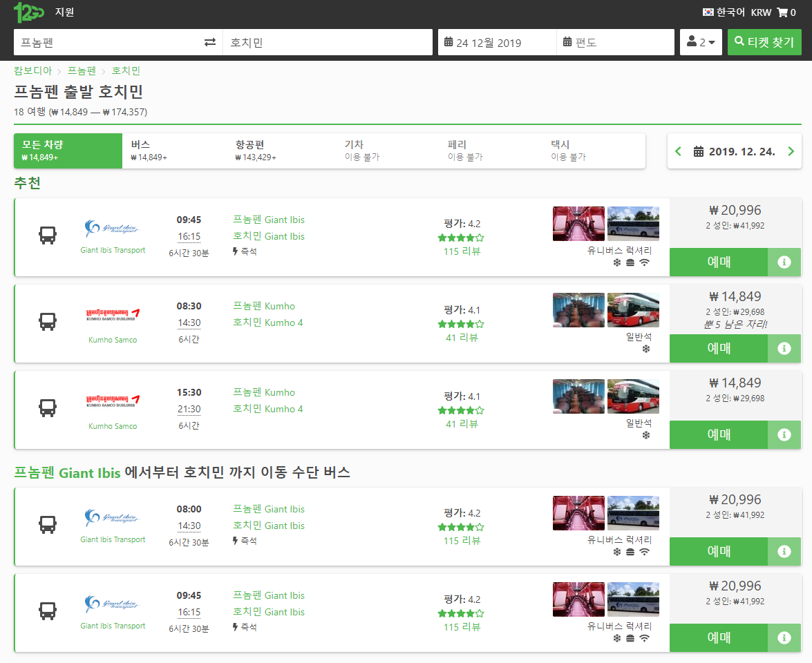The height and width of the screenshot is (663, 812).
Task: Show info for last 09:45 Giant Ibis trip
Action: pyautogui.click(x=784, y=637)
